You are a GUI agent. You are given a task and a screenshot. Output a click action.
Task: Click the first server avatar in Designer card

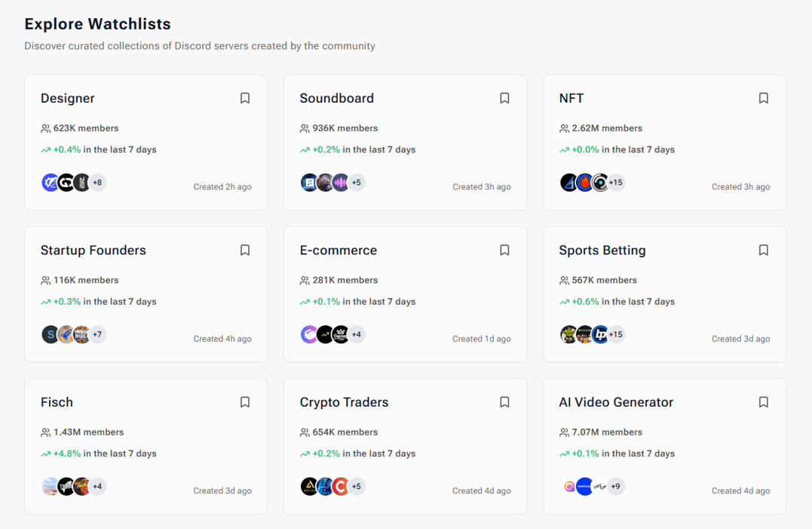coord(50,182)
